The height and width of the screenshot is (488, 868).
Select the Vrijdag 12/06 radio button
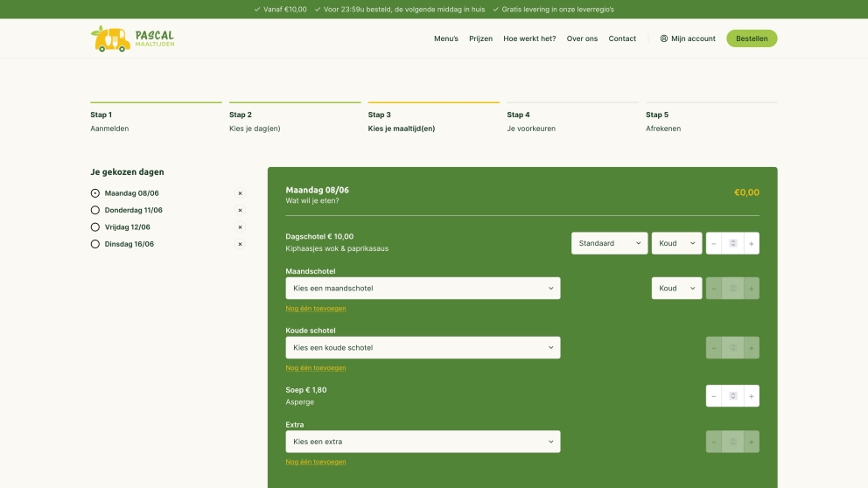(95, 227)
